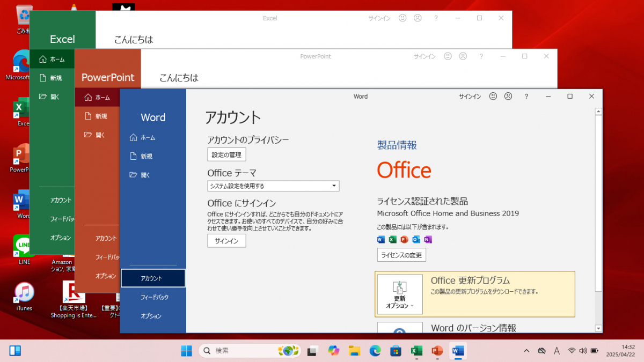Show hidden system tray icons
The image size is (644, 362).
(527, 351)
